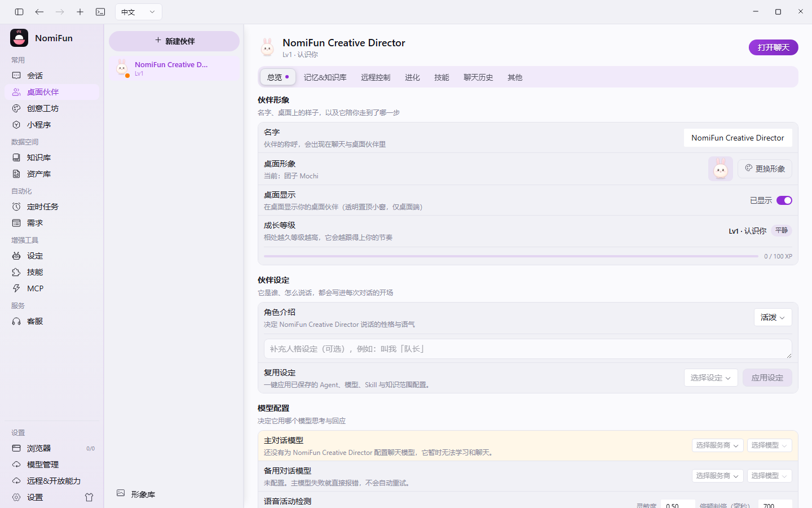Open 会话 in the sidebar

point(52,76)
